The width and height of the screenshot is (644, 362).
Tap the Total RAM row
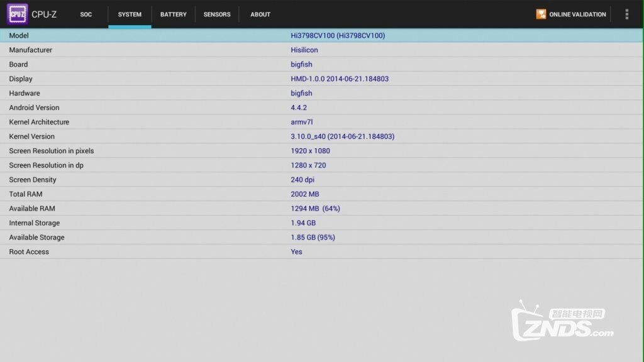(322, 194)
